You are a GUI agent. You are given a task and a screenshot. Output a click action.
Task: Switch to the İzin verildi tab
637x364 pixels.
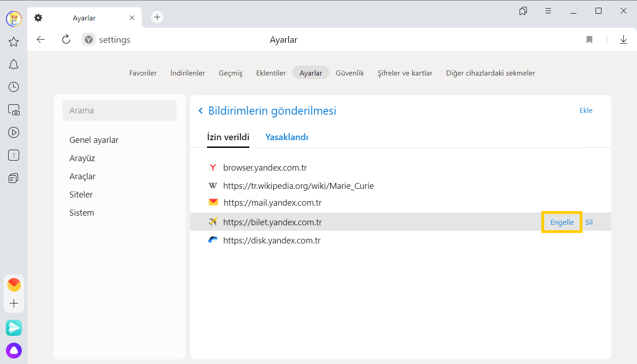click(x=228, y=137)
